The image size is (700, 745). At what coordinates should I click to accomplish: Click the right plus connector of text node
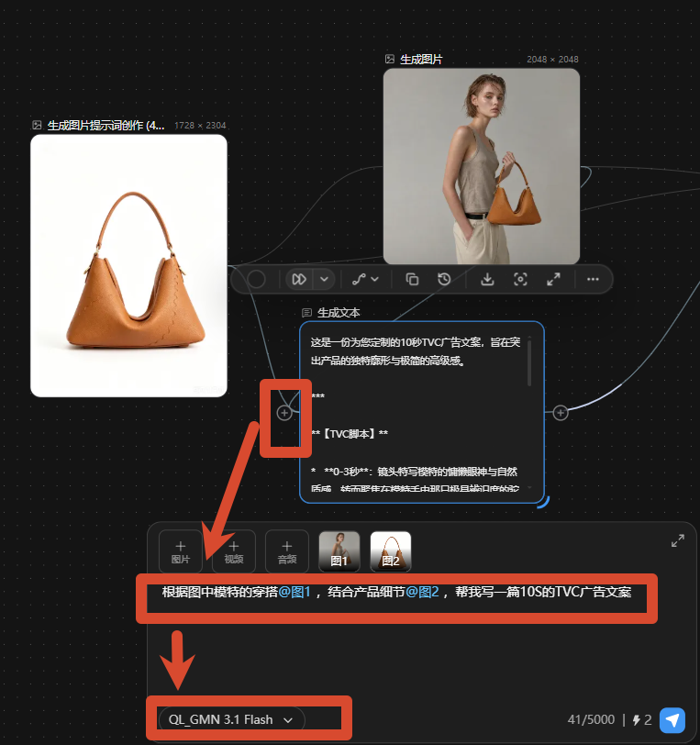tap(561, 413)
